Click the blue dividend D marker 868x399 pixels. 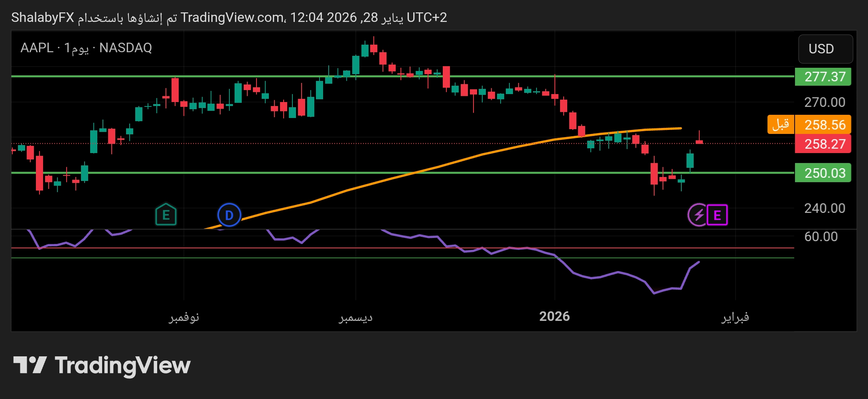point(229,215)
